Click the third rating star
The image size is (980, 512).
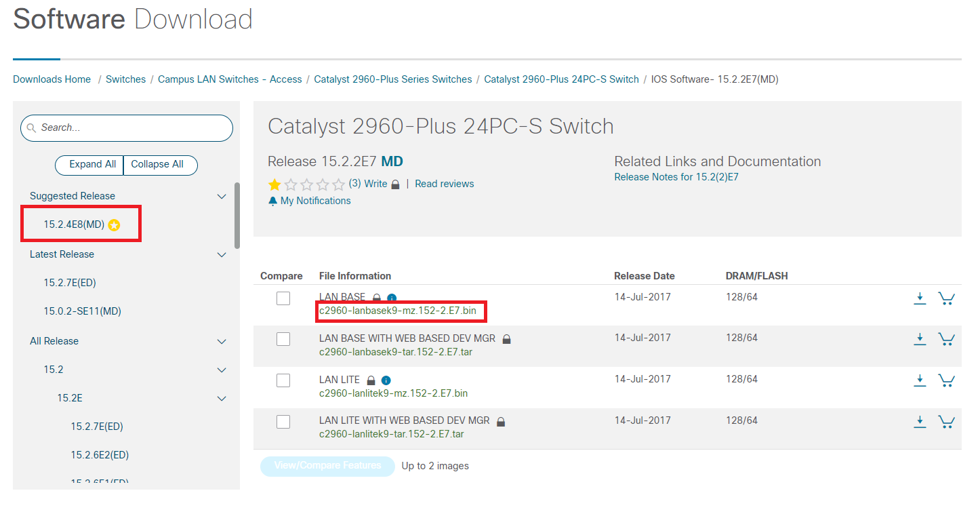coord(307,184)
